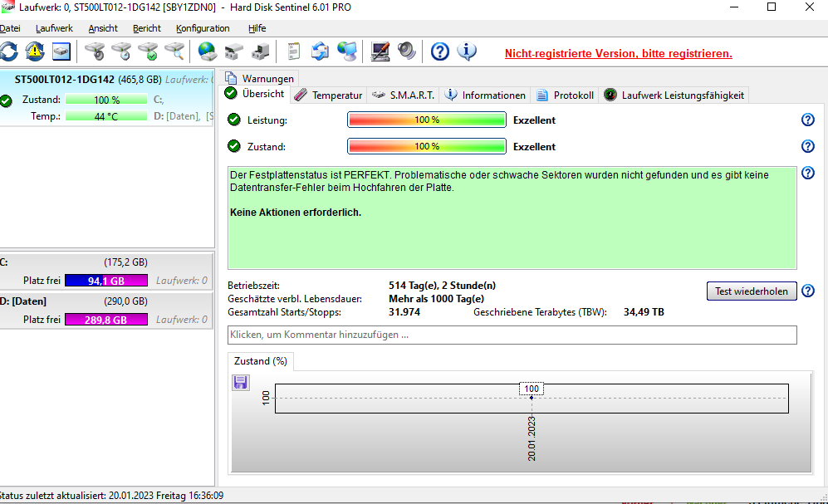Open the Datei menu
The width and height of the screenshot is (828, 504).
point(10,28)
